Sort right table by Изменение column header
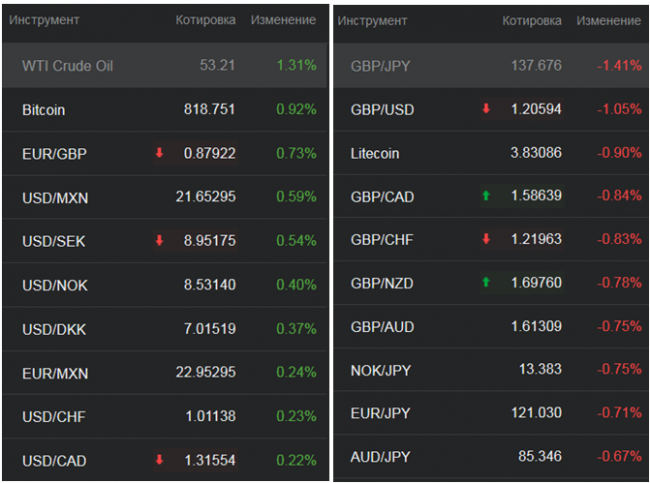Image resolution: width=650 pixels, height=483 pixels. pos(609,20)
